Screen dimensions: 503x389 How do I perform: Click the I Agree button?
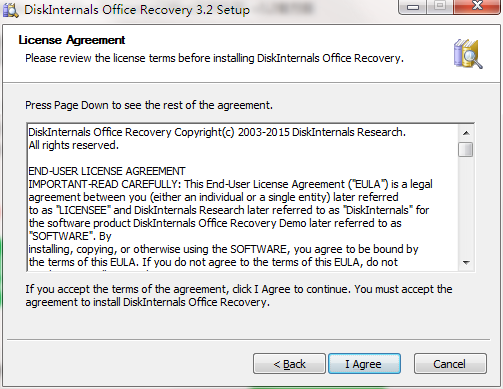364,364
